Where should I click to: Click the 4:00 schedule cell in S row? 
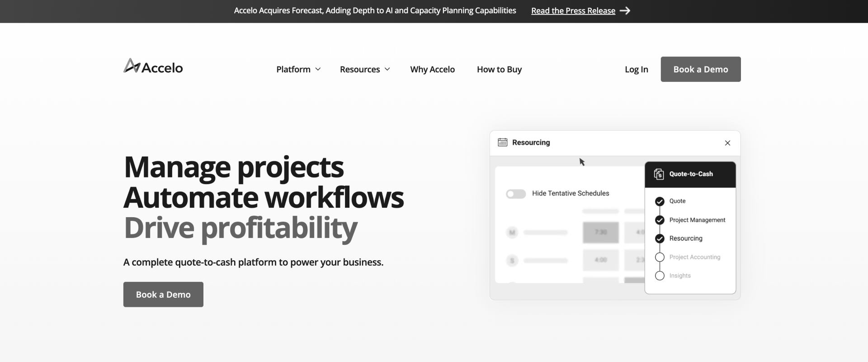[600, 260]
